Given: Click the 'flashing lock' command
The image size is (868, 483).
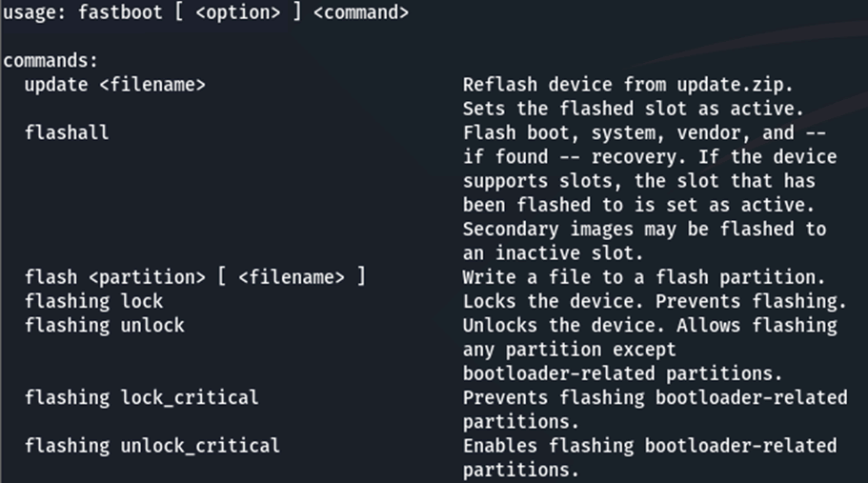Looking at the screenshot, I should coord(94,302).
